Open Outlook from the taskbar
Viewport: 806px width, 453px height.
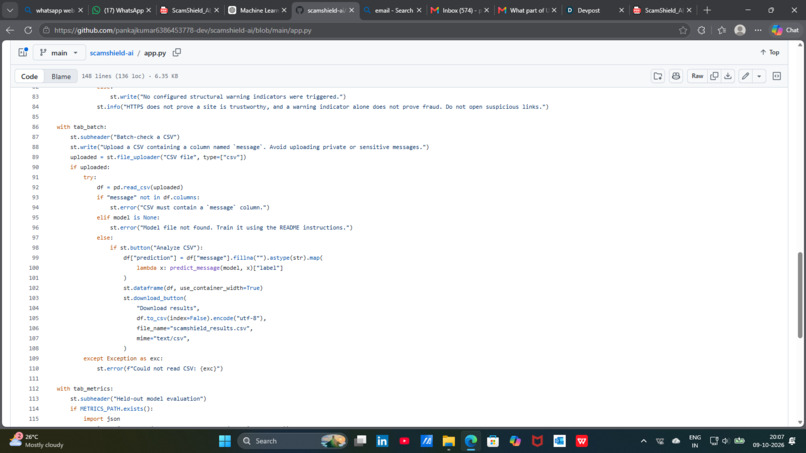tap(559, 441)
